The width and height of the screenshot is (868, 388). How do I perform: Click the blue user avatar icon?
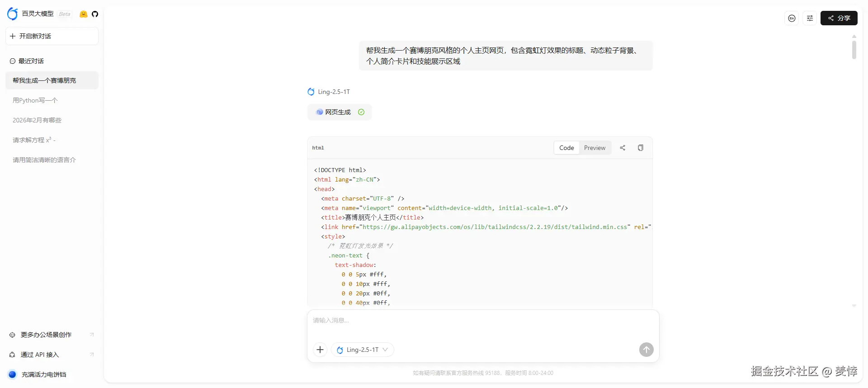12,374
